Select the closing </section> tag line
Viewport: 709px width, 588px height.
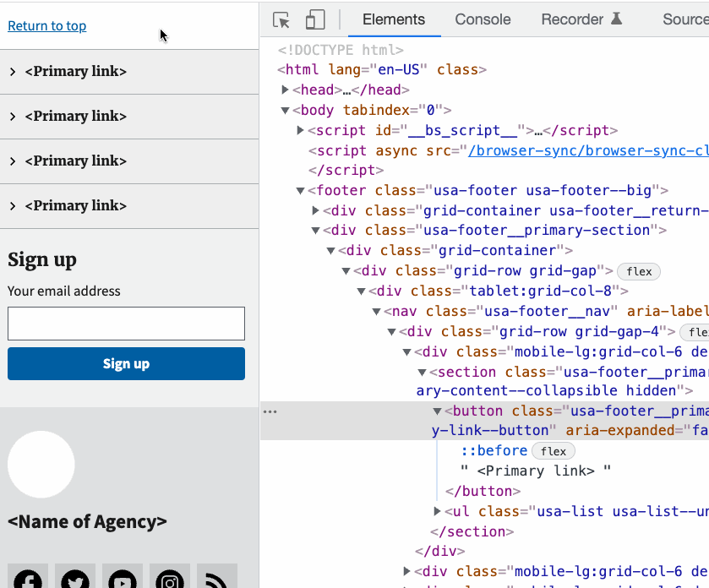pyautogui.click(x=472, y=531)
